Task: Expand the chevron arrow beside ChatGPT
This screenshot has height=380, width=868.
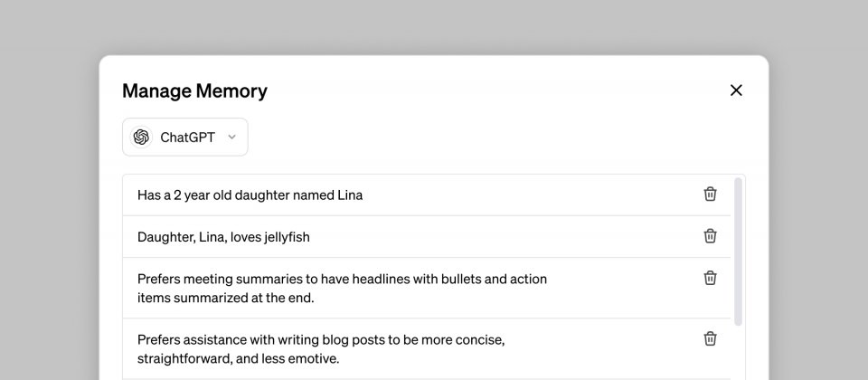Action: (232, 137)
